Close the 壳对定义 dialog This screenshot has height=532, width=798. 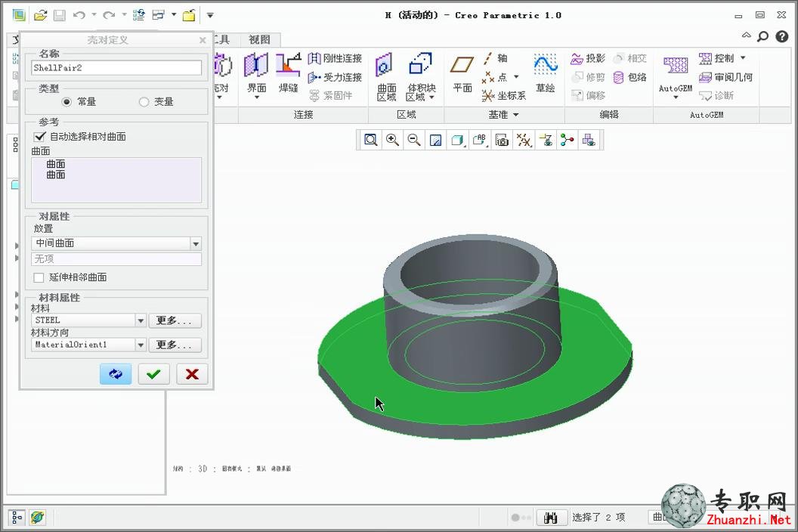pyautogui.click(x=203, y=40)
